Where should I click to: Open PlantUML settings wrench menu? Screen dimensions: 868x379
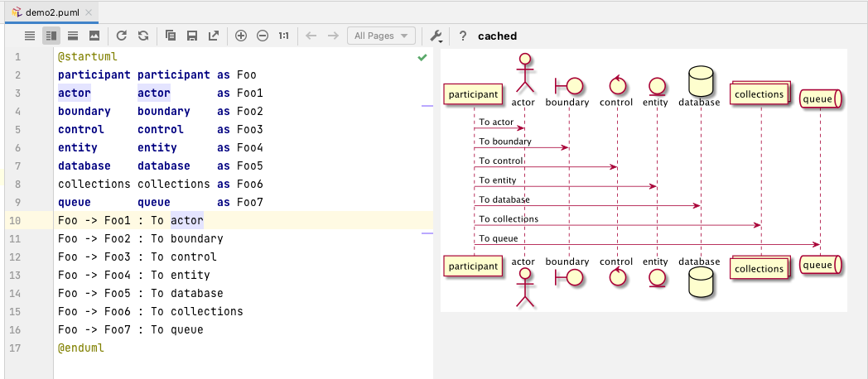click(x=436, y=36)
